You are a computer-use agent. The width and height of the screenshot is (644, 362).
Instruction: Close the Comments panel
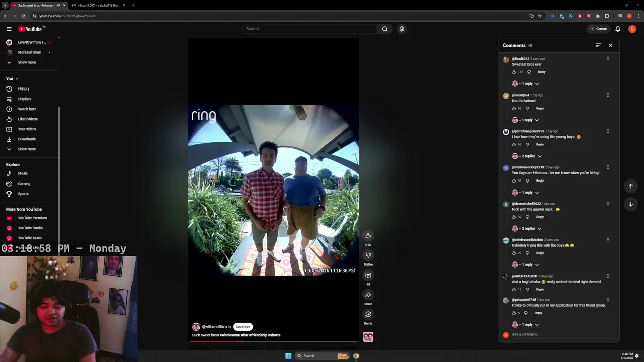click(610, 45)
